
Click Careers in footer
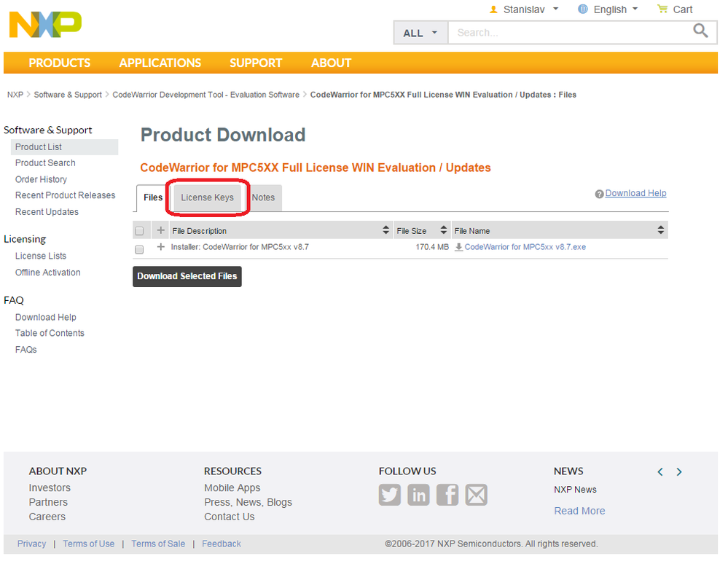[47, 517]
